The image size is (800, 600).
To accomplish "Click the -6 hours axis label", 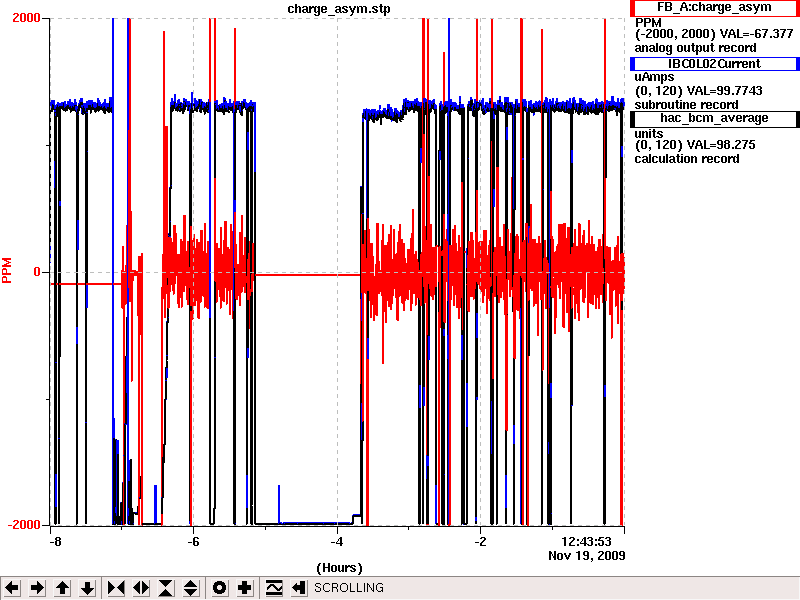I will pyautogui.click(x=193, y=541).
